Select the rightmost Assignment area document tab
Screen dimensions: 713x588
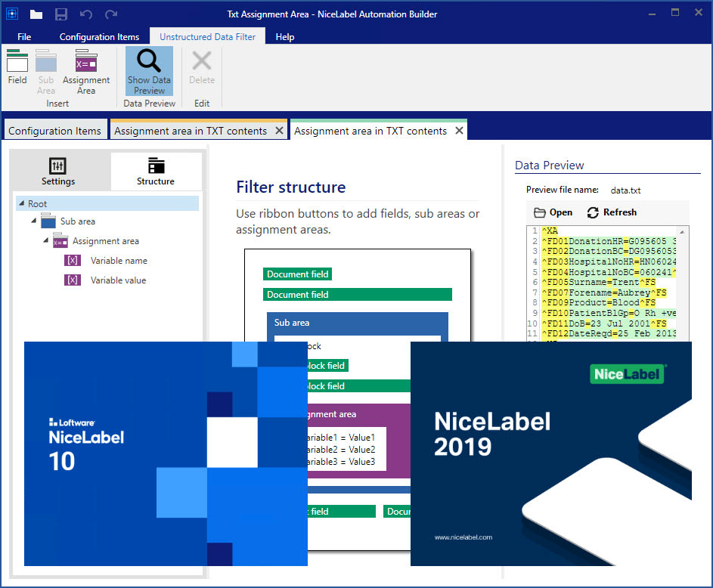pyautogui.click(x=370, y=129)
